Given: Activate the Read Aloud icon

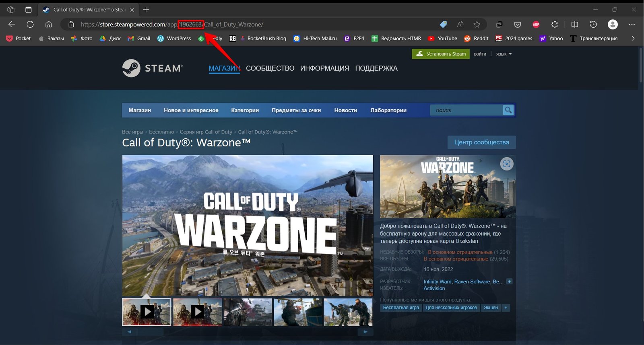Looking at the screenshot, I should 460,25.
